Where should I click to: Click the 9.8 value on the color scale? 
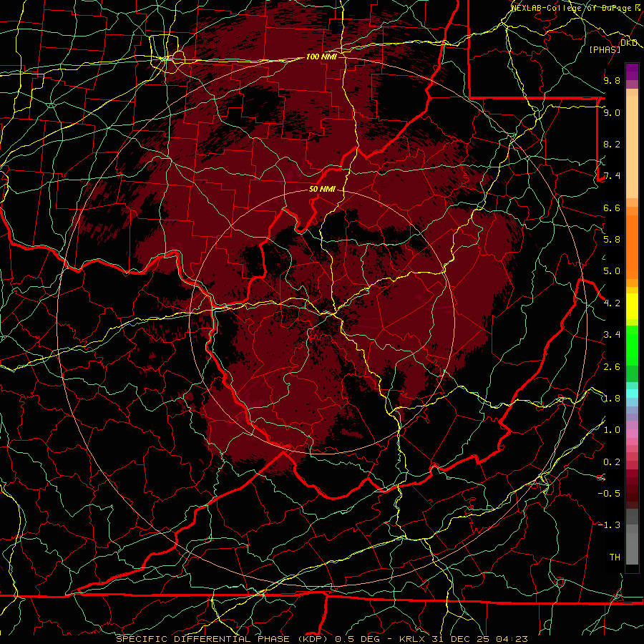click(x=612, y=80)
